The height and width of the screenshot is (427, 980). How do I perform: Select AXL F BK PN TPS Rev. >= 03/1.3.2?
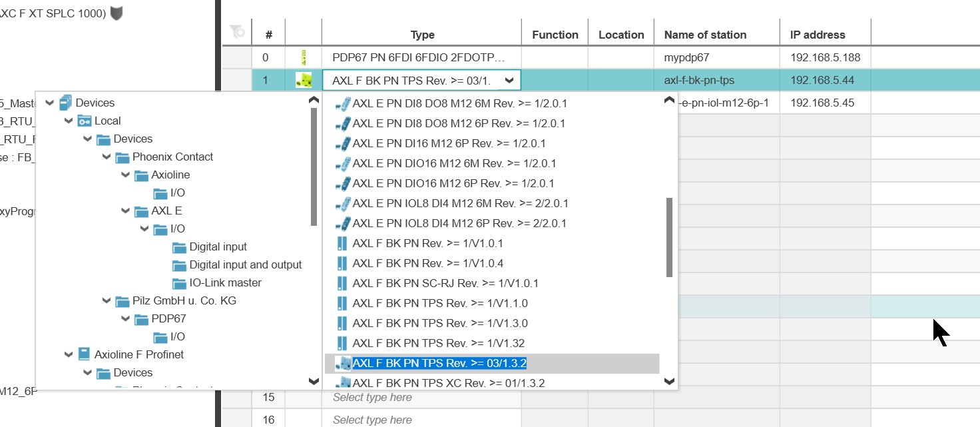point(492,363)
